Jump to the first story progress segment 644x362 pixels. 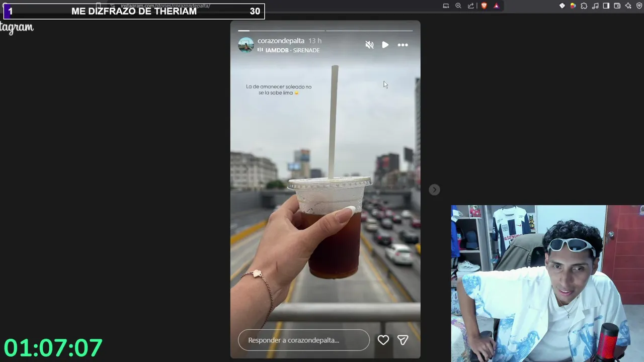(x=281, y=31)
